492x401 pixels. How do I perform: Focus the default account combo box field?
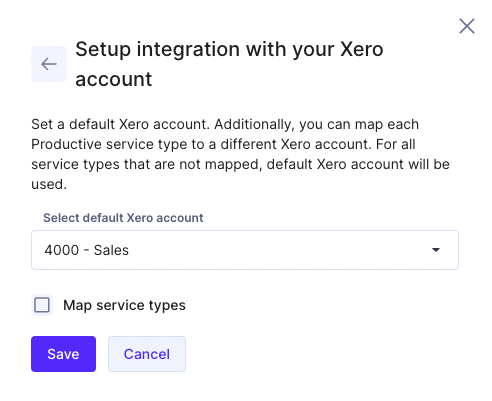[x=245, y=250]
